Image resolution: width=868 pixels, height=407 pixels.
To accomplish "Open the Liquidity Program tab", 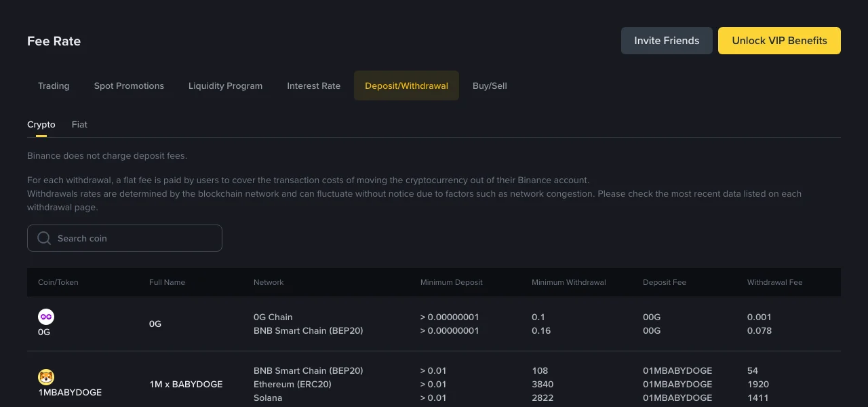I will click(x=225, y=85).
